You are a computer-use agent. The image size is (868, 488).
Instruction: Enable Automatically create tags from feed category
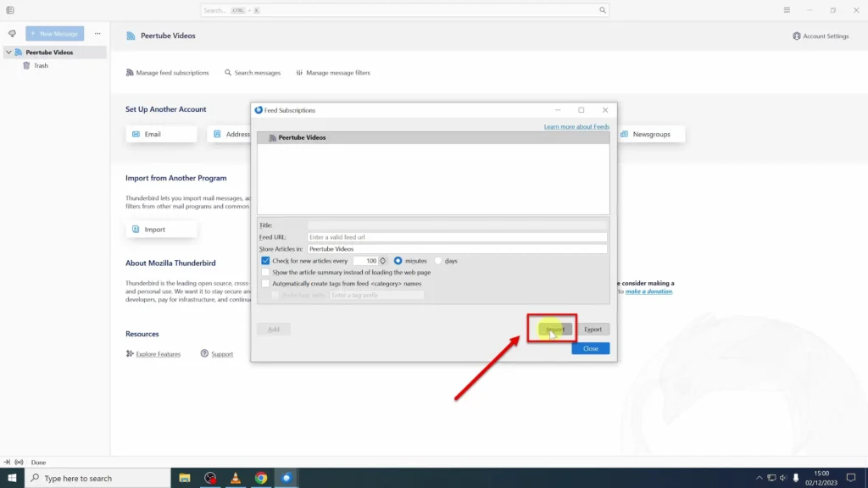tap(265, 283)
